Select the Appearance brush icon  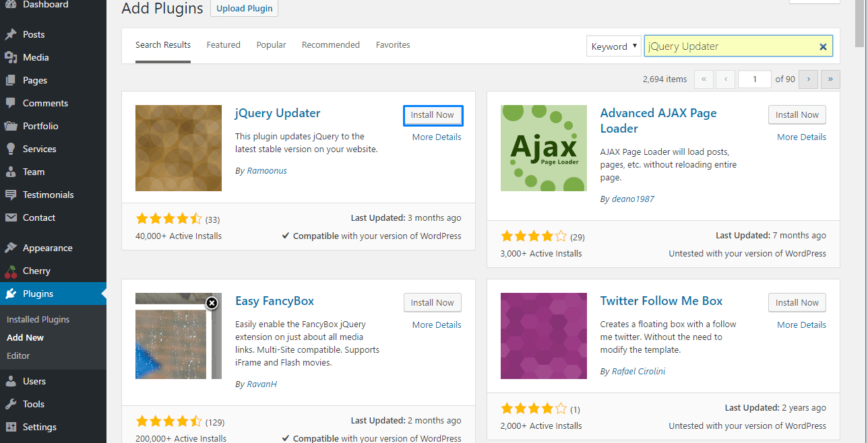tap(12, 247)
